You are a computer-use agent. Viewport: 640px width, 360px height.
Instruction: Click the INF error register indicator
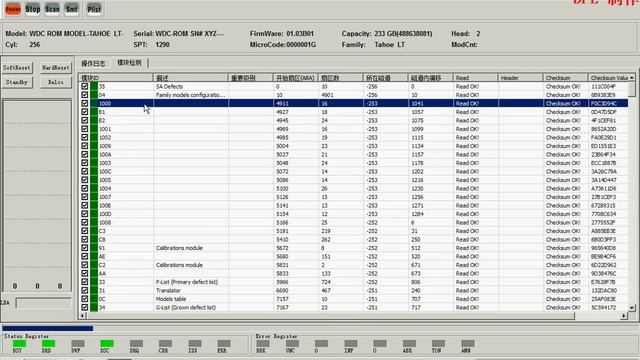(x=351, y=344)
